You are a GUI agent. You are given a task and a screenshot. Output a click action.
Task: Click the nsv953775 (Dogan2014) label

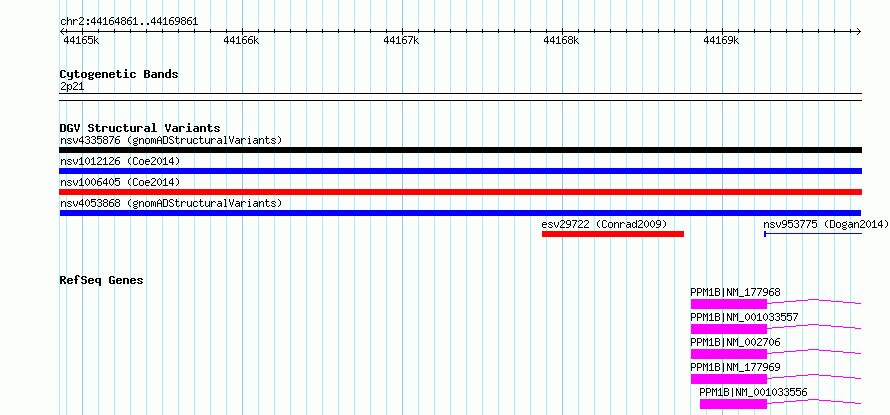tap(826, 224)
